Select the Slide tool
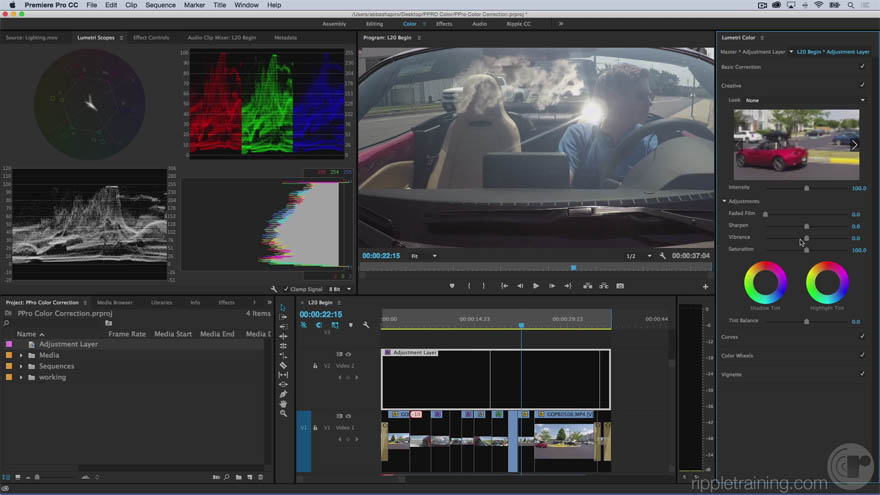880x495 pixels. pos(283,384)
